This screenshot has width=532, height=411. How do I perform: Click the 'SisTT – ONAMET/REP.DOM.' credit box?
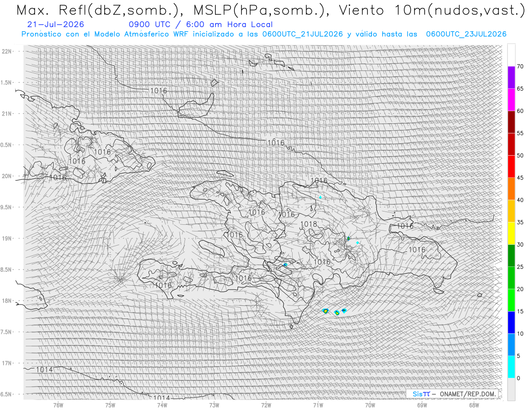tap(452, 394)
